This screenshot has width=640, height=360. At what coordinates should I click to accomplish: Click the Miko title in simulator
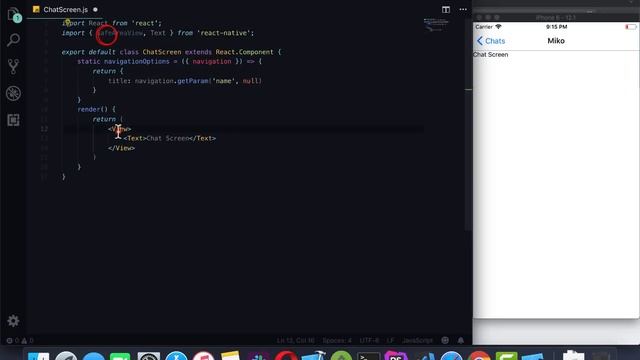click(x=556, y=41)
